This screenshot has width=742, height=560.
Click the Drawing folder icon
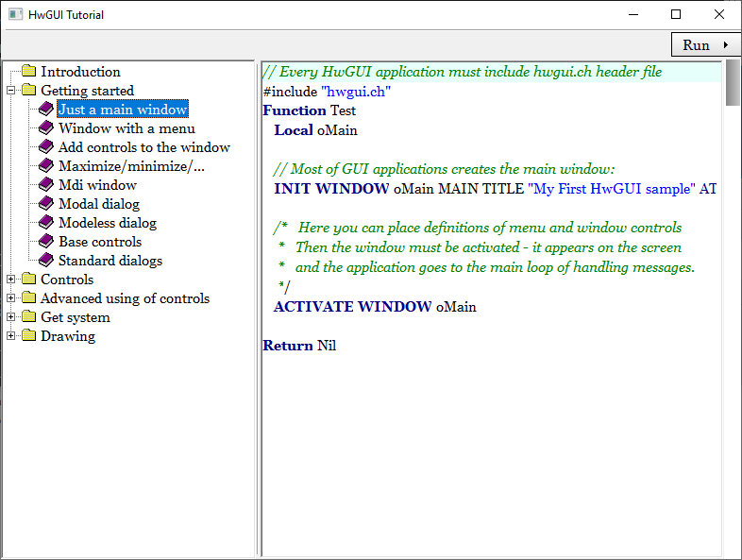tap(28, 336)
